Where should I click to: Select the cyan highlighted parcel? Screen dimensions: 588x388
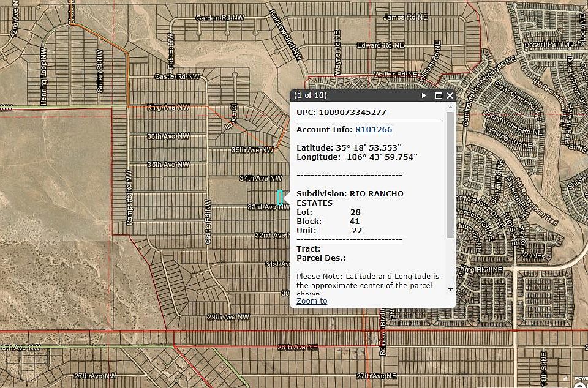[279, 198]
